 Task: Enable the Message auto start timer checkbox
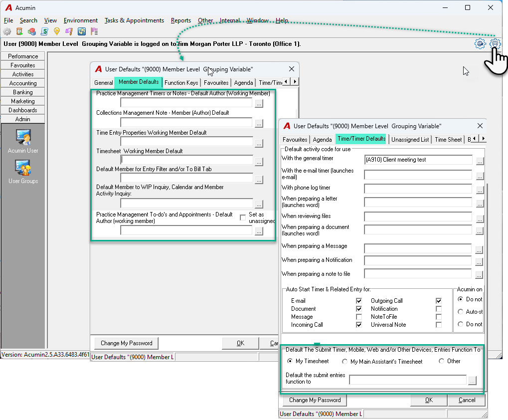click(358, 317)
